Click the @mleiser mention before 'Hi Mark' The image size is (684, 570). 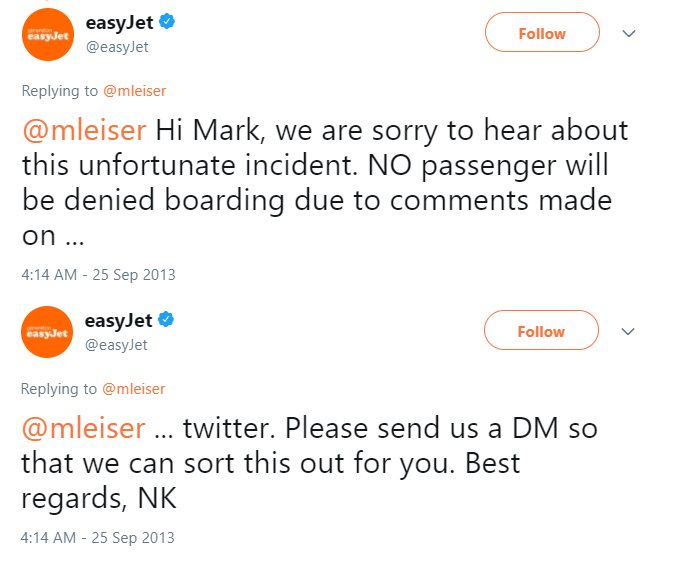[x=84, y=132]
